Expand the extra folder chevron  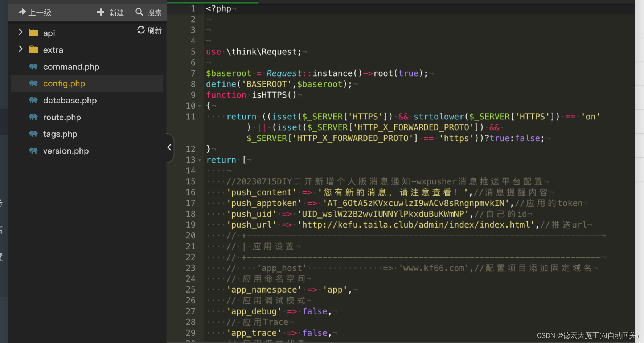tap(21, 49)
